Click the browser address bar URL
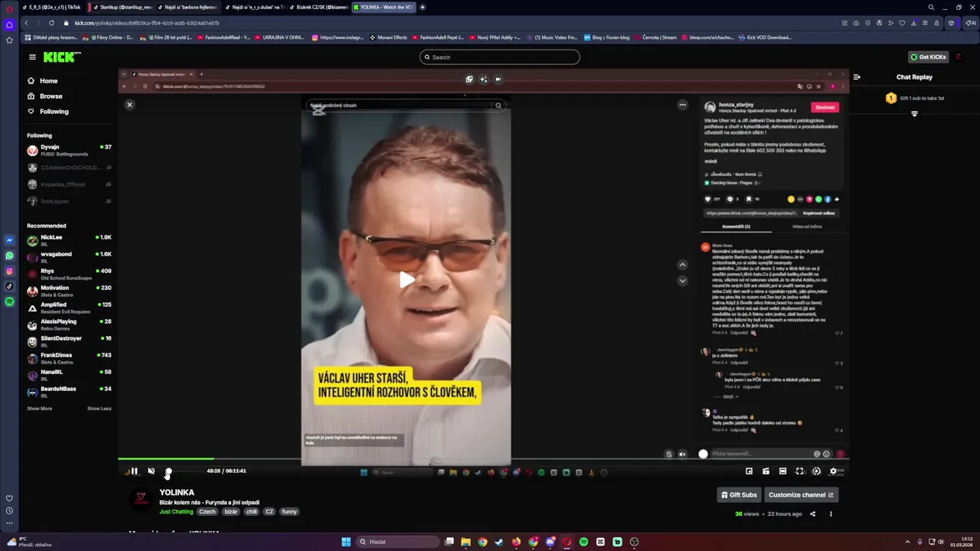The height and width of the screenshot is (551, 980). click(147, 23)
